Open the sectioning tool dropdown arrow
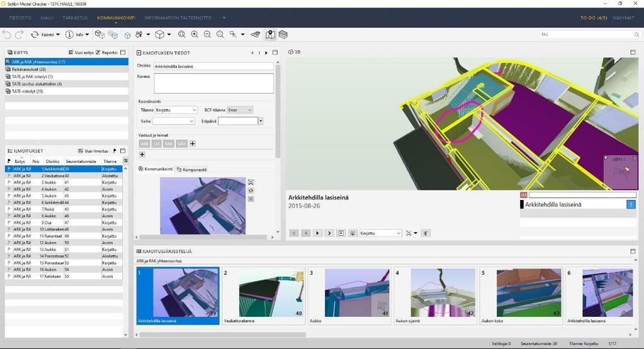Image resolution: width=644 pixels, height=349 pixels. point(243,35)
